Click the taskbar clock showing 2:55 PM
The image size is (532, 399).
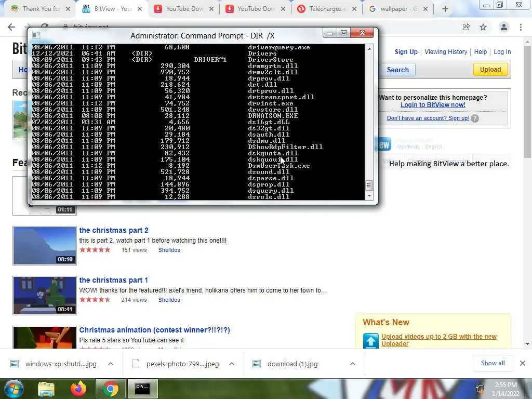(x=506, y=389)
